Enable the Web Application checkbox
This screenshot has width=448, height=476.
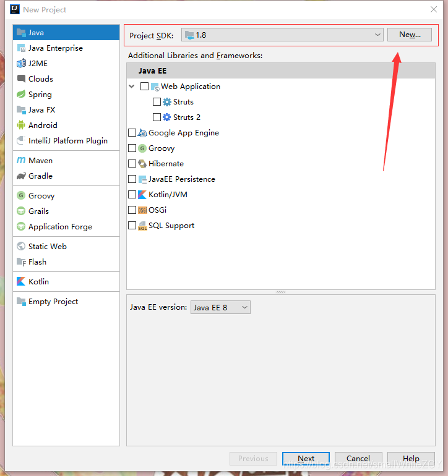(x=144, y=87)
